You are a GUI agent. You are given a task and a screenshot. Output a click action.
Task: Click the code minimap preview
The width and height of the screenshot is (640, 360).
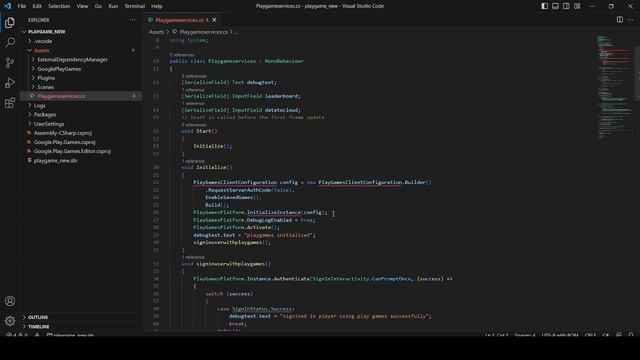615,87
